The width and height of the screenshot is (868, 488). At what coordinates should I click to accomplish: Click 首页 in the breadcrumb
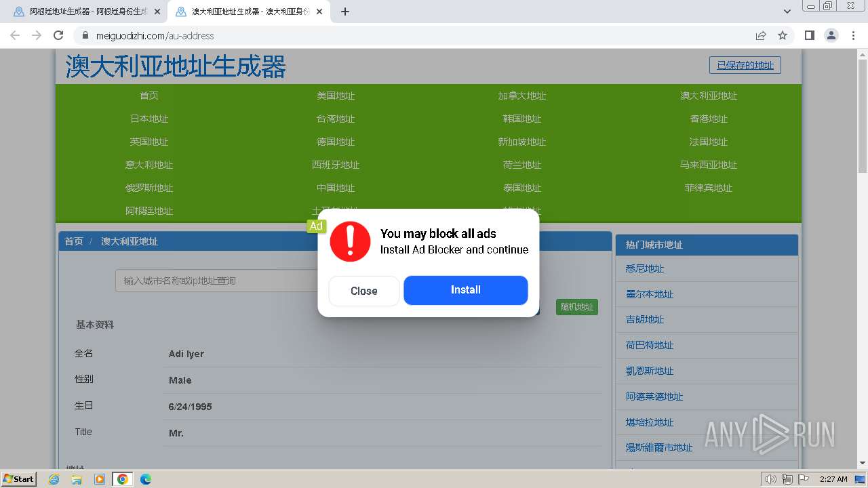tap(74, 241)
